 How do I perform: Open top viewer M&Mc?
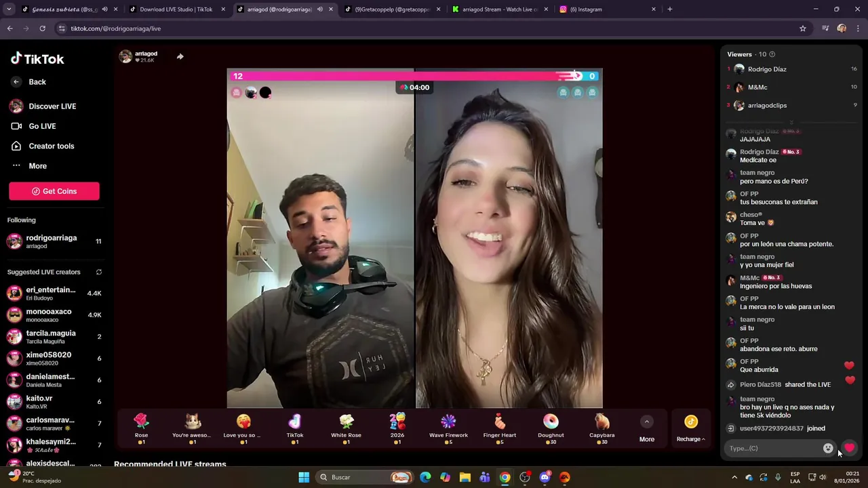coord(792,87)
